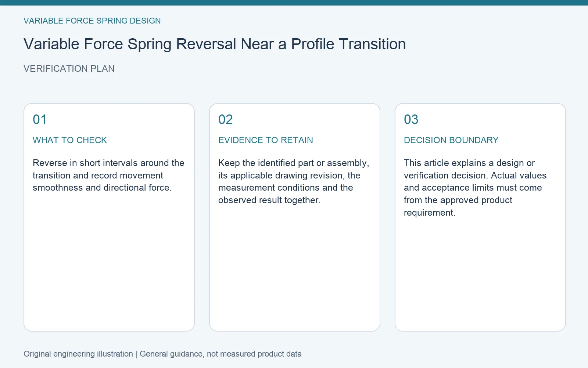Click the footer text 'General guidance, not measured product data'
588x368 pixels.
(x=220, y=354)
